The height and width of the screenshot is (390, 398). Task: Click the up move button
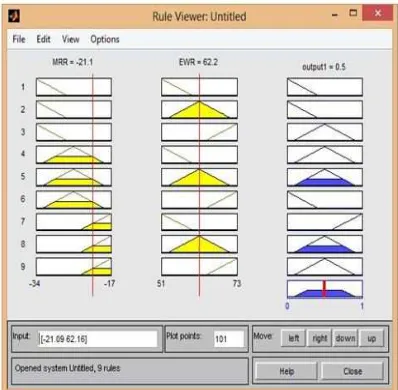tap(372, 339)
